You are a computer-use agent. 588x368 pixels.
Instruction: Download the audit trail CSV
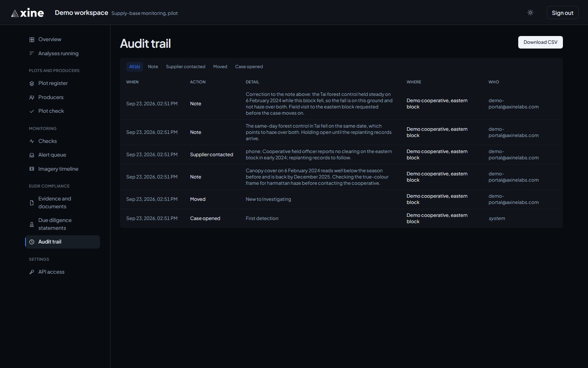tap(541, 42)
